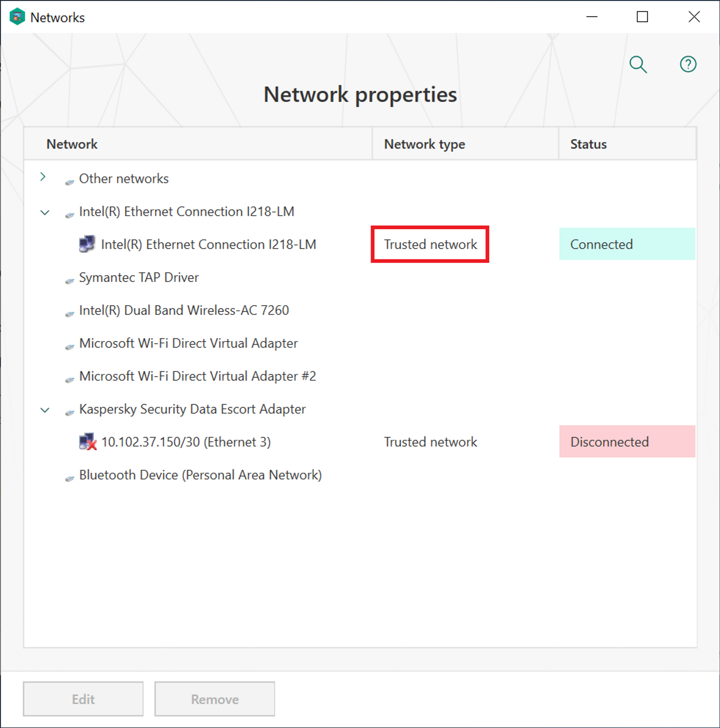Click the Status column header
Image resolution: width=720 pixels, height=728 pixels.
(x=588, y=144)
